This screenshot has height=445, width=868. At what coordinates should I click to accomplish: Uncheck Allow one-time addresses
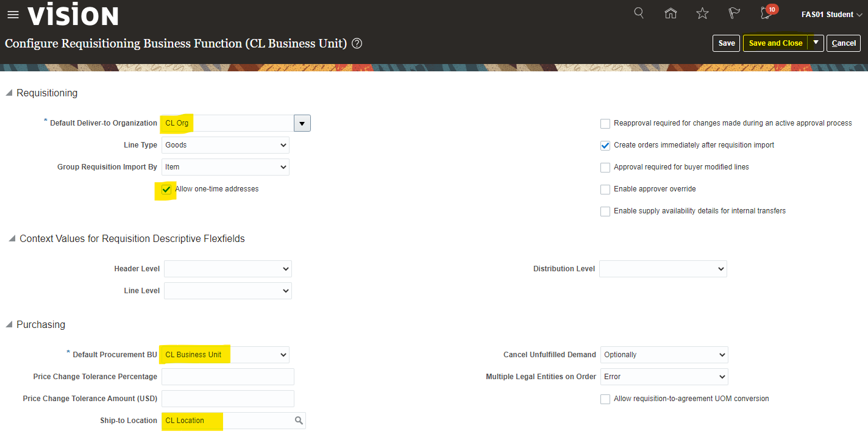166,190
